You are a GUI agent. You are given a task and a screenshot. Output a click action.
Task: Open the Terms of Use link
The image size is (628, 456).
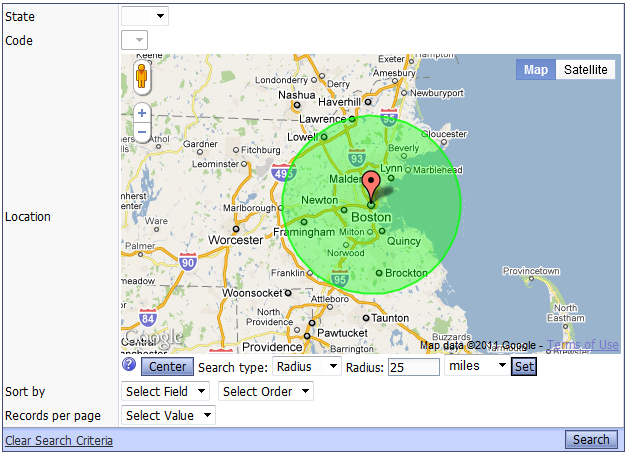pyautogui.click(x=583, y=344)
